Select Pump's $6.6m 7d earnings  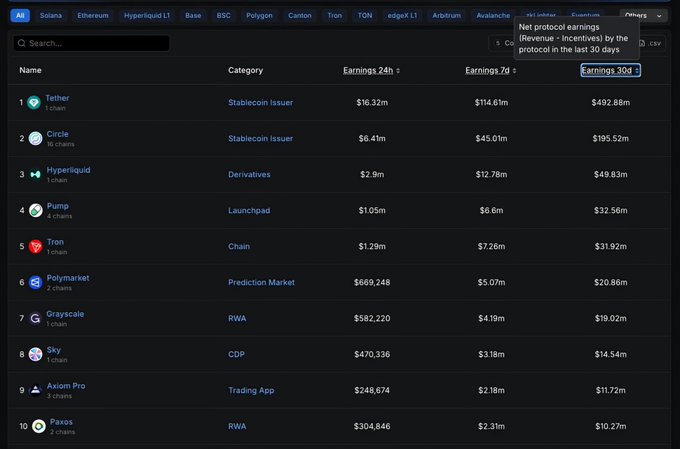click(491, 211)
